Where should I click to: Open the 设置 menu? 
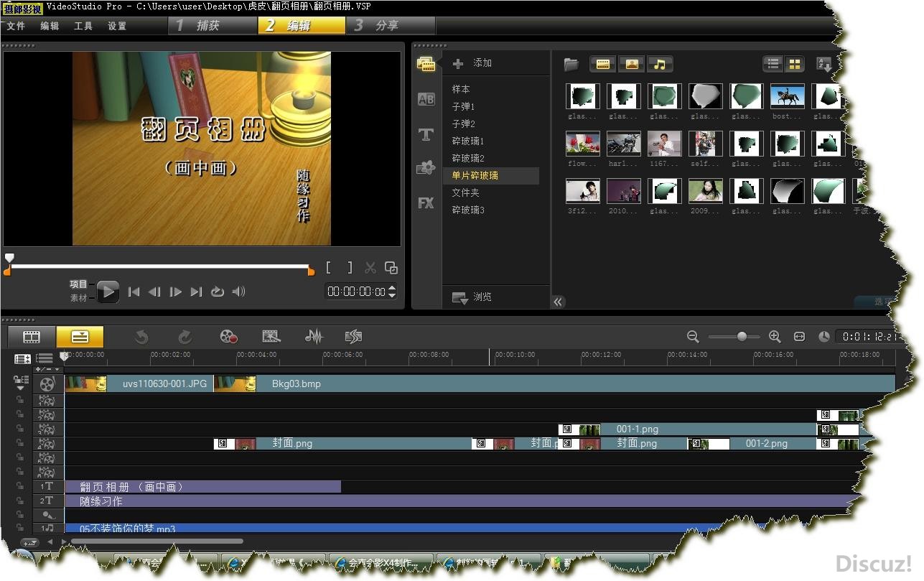pos(117,26)
